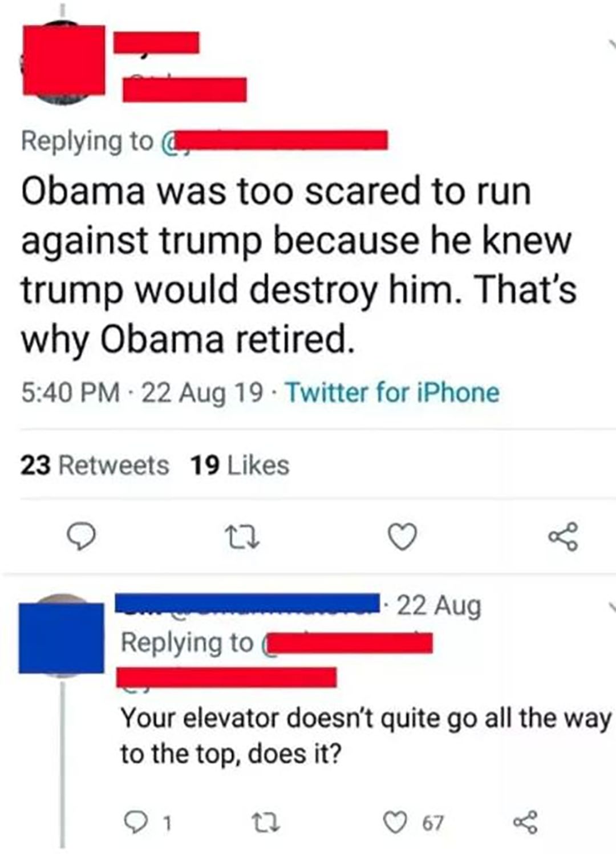Screen dimensions: 616x854
Task: View the 19 Likes list
Action: pos(240,465)
